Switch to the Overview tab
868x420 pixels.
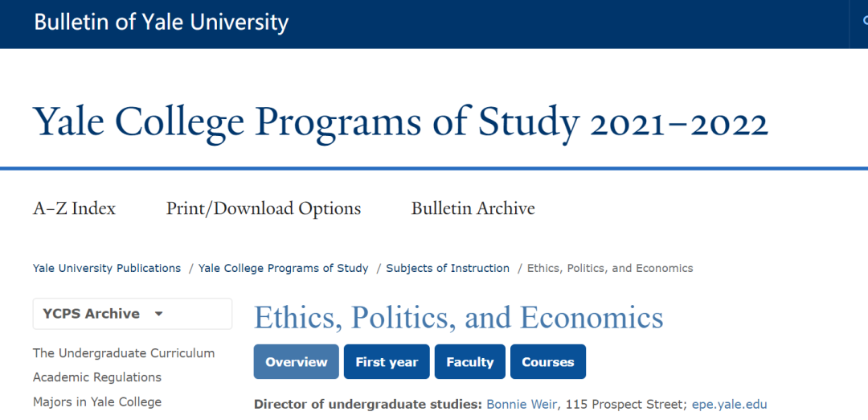click(296, 362)
